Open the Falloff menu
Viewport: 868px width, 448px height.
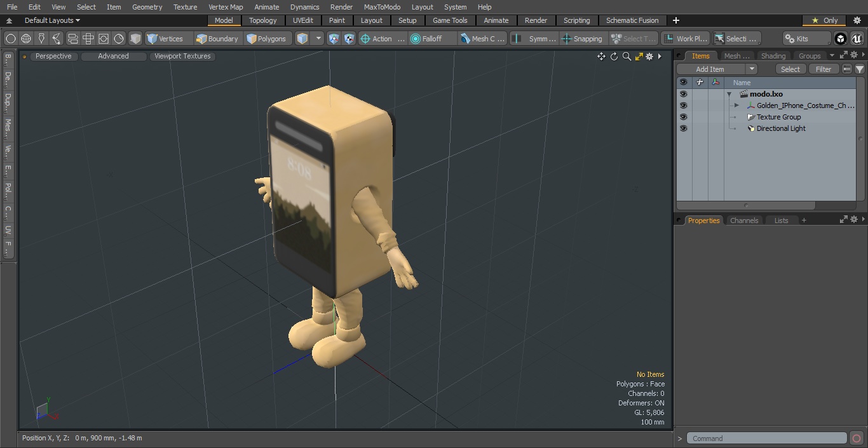pyautogui.click(x=433, y=39)
